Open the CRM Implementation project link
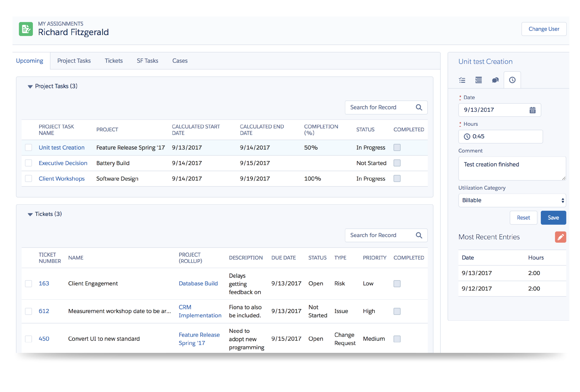Viewport: 580px width, 392px height. pyautogui.click(x=200, y=311)
